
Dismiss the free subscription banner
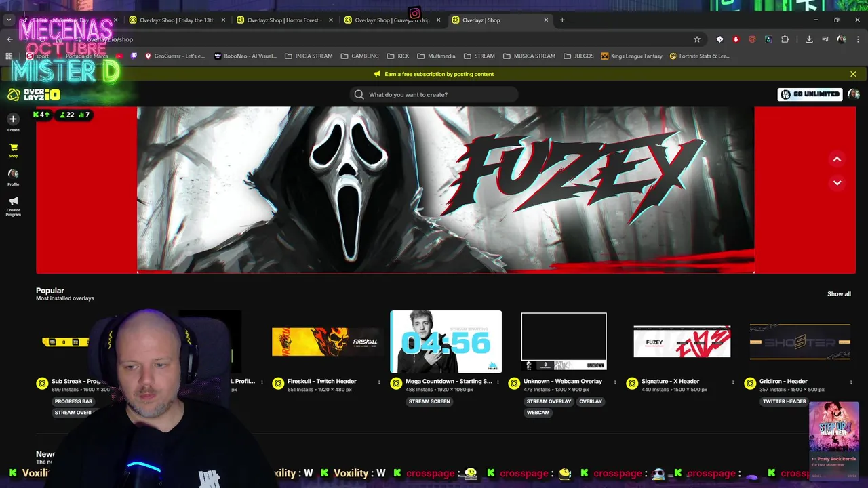tap(853, 74)
